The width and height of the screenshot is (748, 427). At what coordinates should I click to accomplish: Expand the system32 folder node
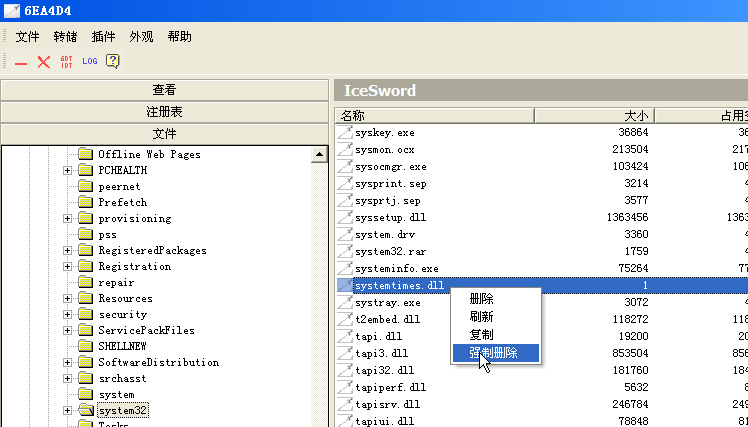tap(67, 411)
